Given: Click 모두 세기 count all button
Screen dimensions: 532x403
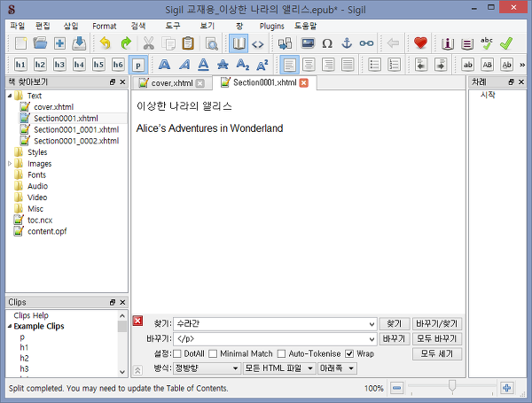Looking at the screenshot, I should 437,354.
